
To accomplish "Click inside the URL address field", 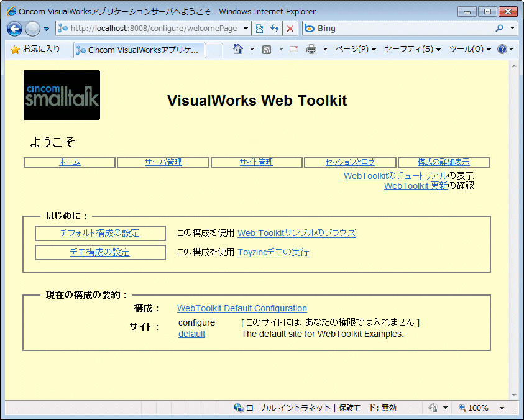I will (155, 29).
